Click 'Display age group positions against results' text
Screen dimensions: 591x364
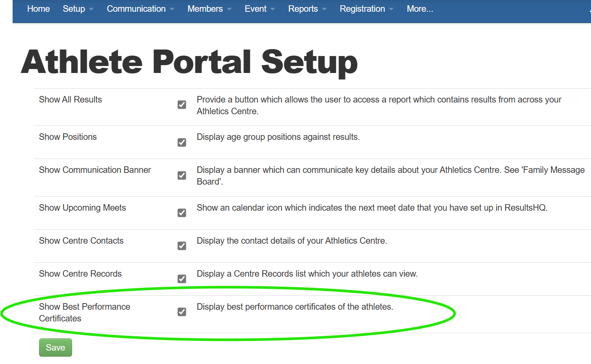278,137
